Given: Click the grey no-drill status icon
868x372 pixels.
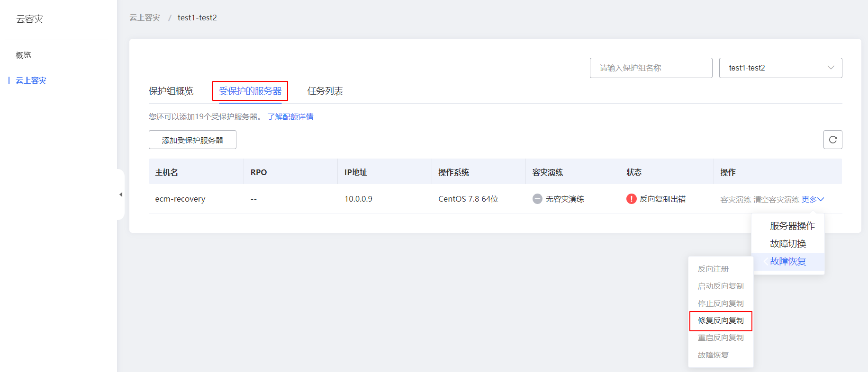Looking at the screenshot, I should coord(537,199).
